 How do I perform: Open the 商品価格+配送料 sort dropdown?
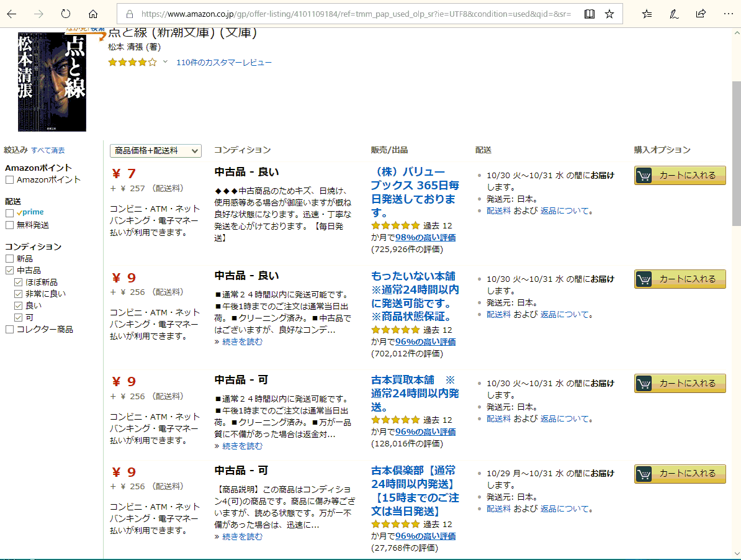(x=156, y=151)
